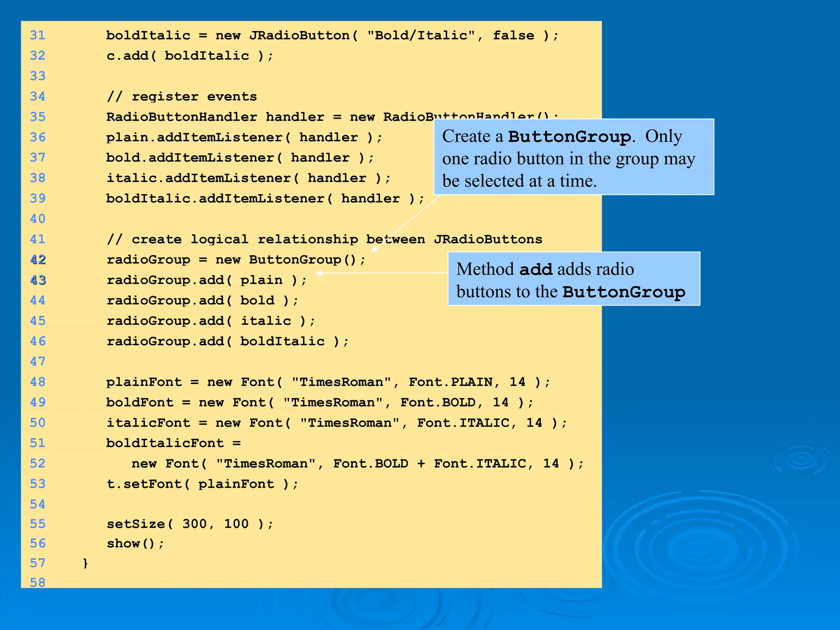Click the comment '// create logical relationship between JRadioButtons'
Image resolution: width=840 pixels, height=630 pixels.
pos(324,240)
